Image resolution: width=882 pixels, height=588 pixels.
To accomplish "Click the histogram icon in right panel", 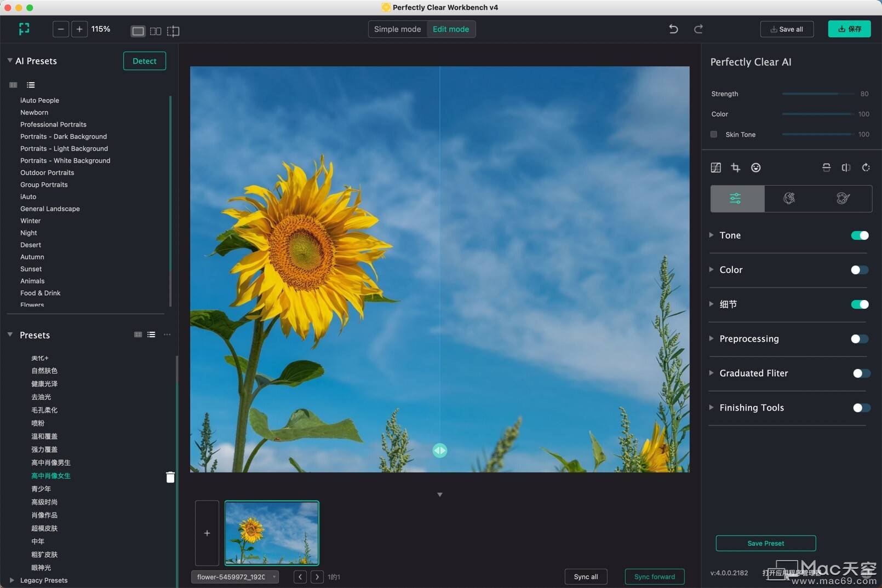I will pyautogui.click(x=716, y=168).
